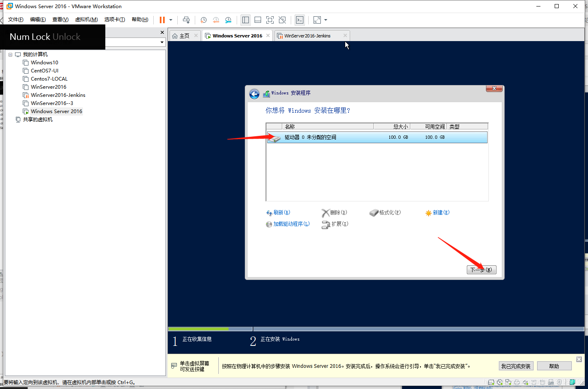Close the Windows 安装程序 dialog
Screen dimensions: 588x389
click(x=494, y=88)
